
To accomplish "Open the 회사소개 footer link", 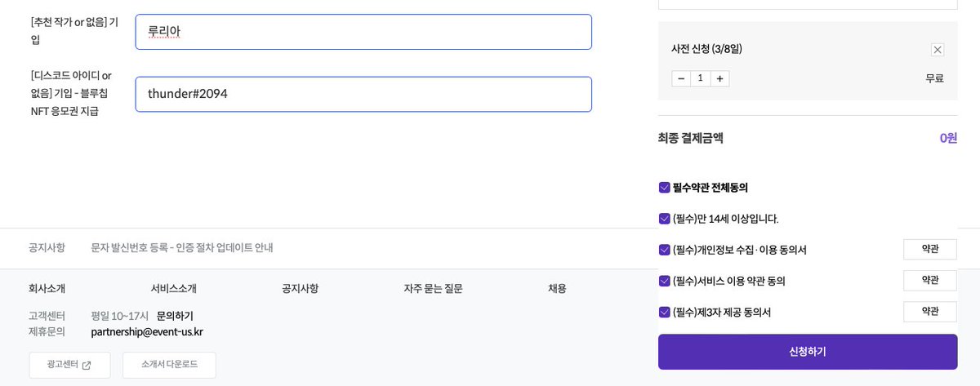I will (47, 288).
